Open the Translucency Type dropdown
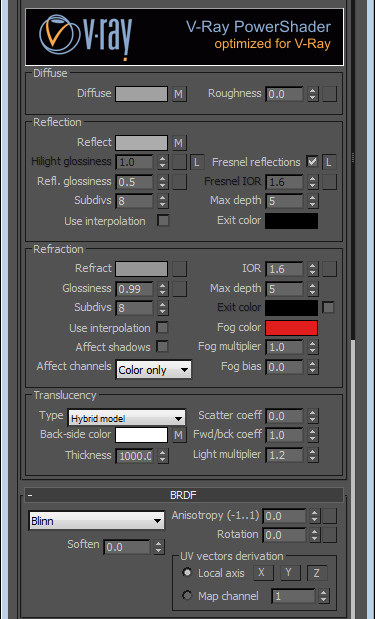 (x=126, y=418)
